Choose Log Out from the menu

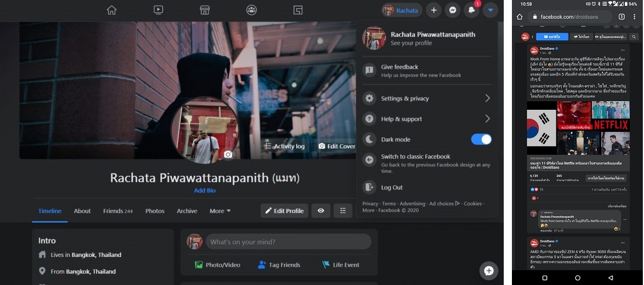[427, 187]
